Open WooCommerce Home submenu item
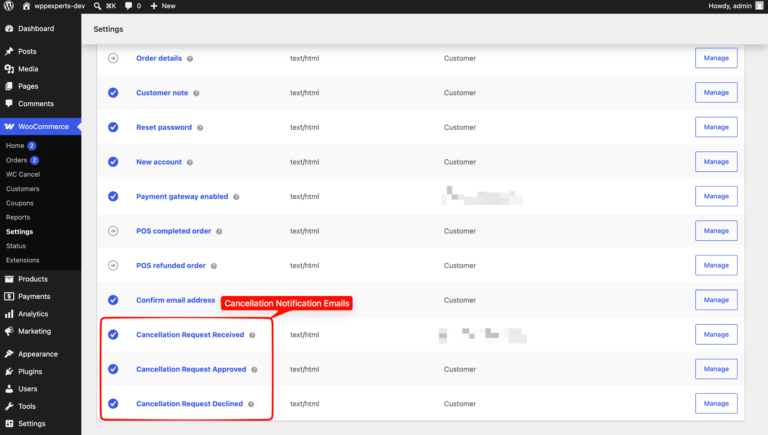 pos(15,145)
